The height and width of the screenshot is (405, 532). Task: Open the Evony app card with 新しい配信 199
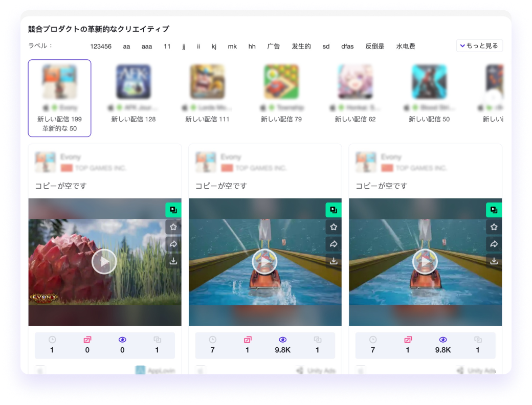(59, 98)
